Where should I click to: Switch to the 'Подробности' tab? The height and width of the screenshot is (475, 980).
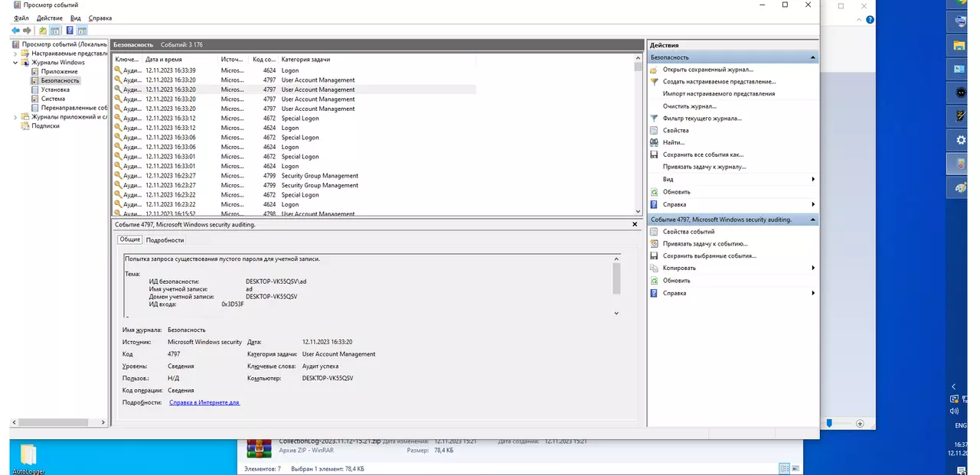[x=165, y=240]
